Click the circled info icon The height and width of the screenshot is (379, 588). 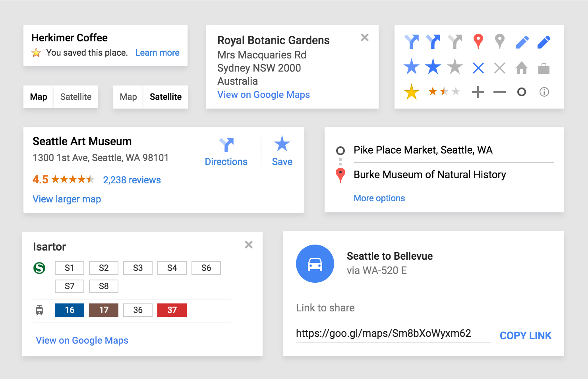544,92
